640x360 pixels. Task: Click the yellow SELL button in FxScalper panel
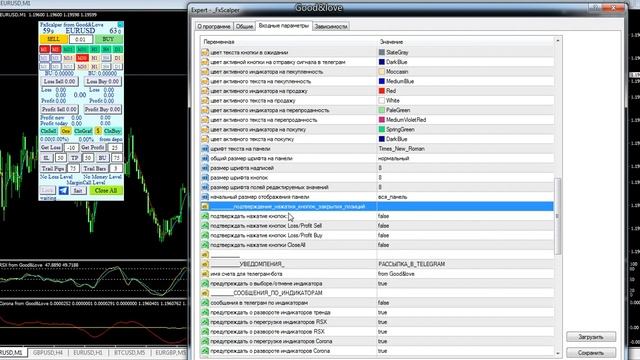point(53,39)
